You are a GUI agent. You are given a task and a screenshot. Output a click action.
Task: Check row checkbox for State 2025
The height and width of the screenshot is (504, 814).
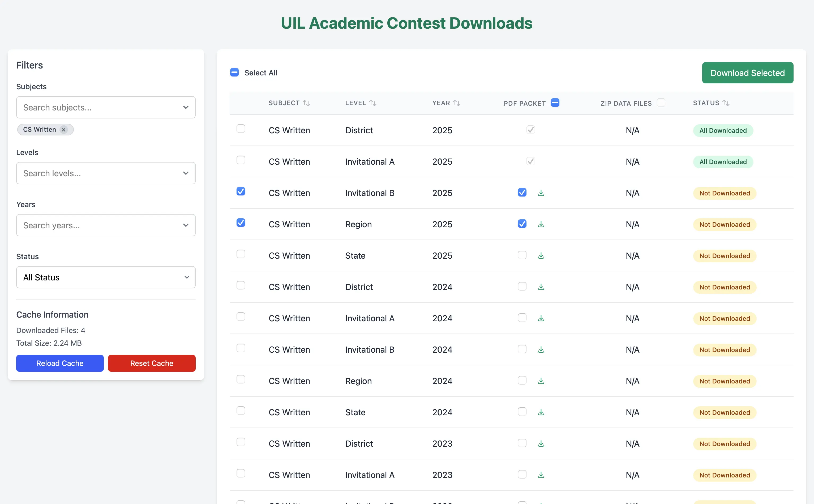(241, 254)
